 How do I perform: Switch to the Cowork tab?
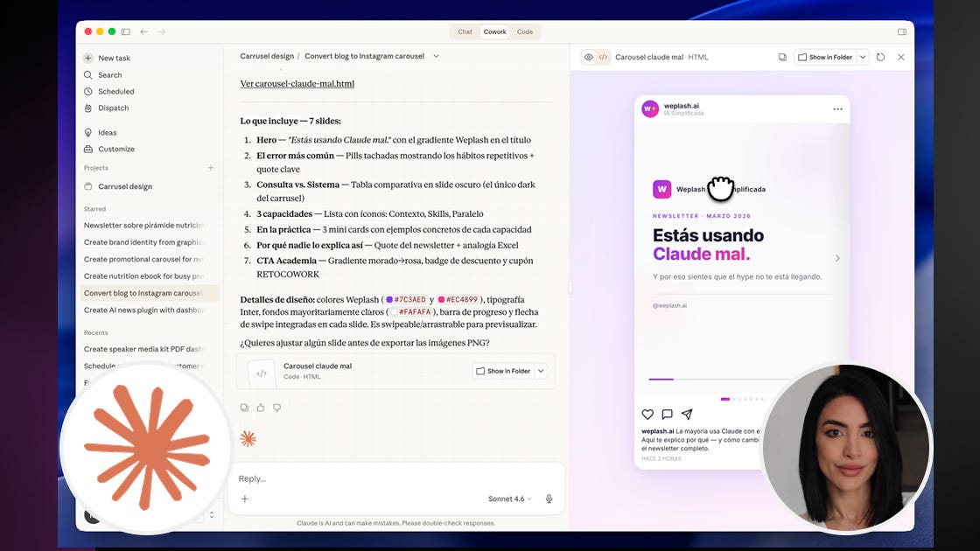coord(495,31)
